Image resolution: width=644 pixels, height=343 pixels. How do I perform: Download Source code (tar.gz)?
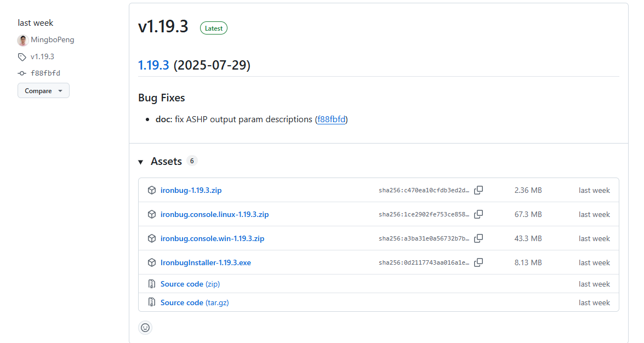(194, 303)
